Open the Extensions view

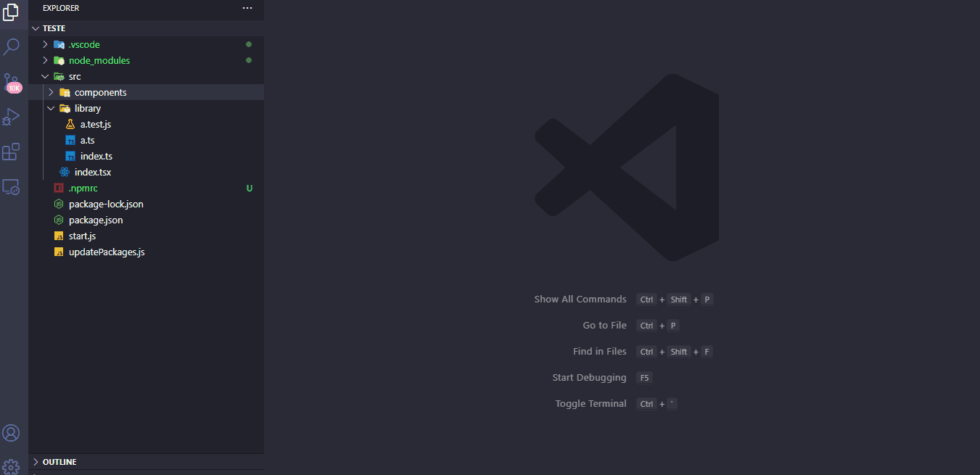coord(11,152)
